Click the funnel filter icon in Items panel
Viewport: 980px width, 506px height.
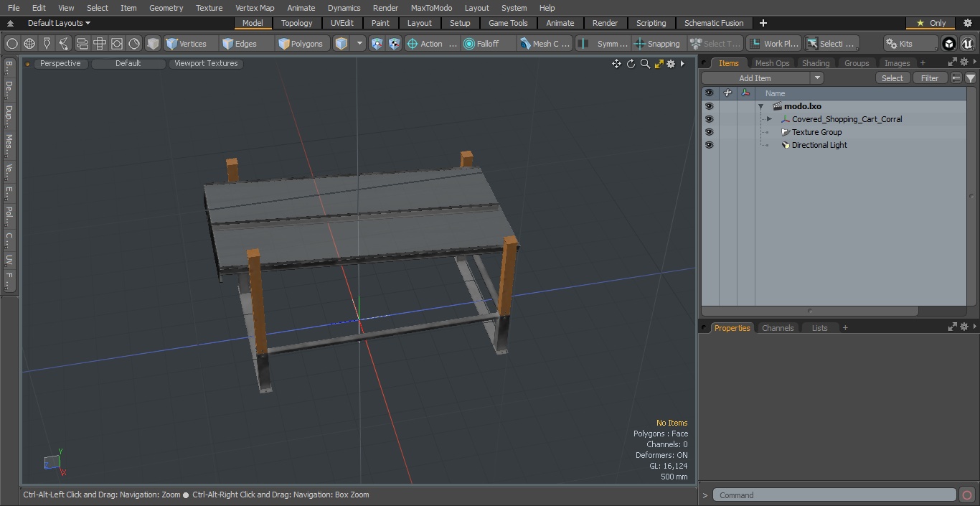971,78
